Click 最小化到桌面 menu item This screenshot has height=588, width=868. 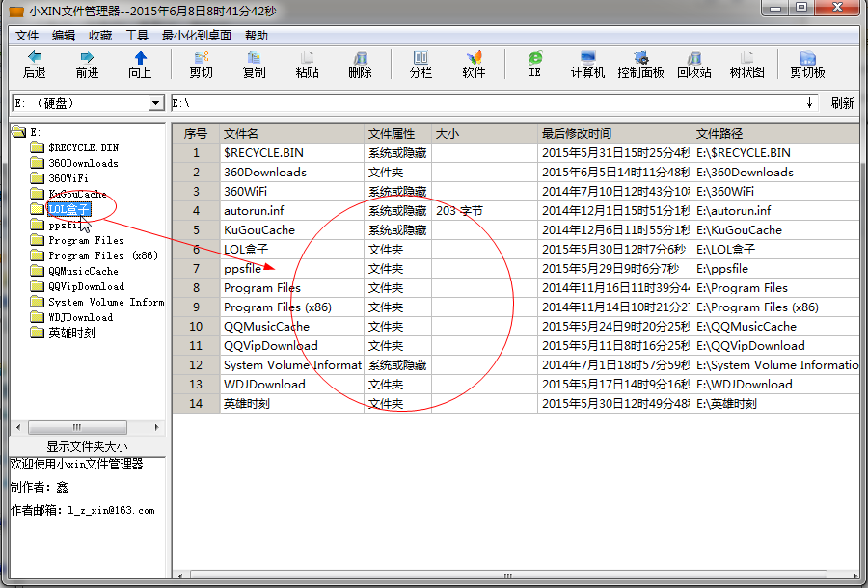click(x=197, y=36)
